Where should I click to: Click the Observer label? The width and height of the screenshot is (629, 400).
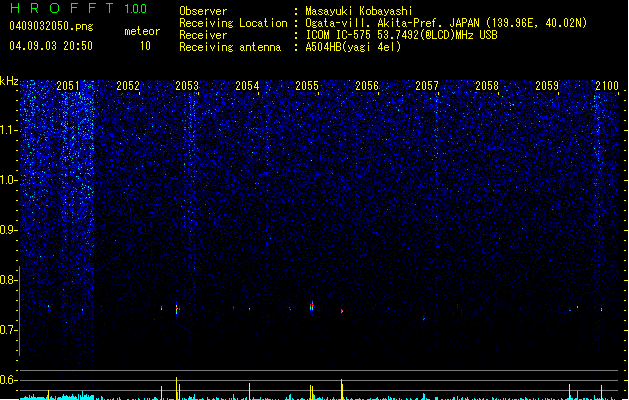pyautogui.click(x=203, y=11)
